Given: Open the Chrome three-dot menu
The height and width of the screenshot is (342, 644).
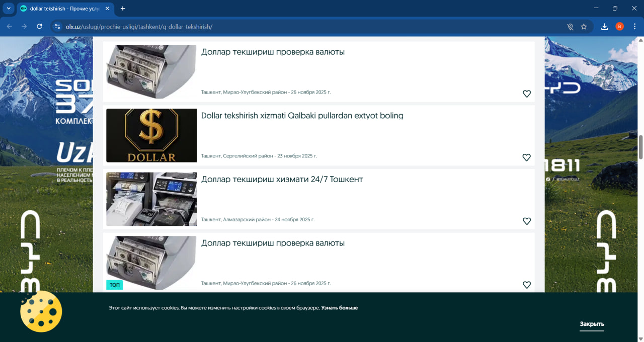Looking at the screenshot, I should pos(634,27).
